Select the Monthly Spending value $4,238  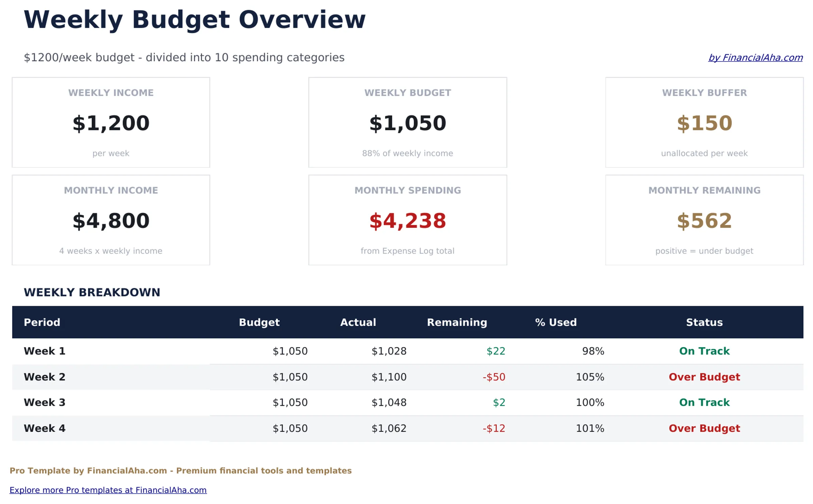click(408, 222)
